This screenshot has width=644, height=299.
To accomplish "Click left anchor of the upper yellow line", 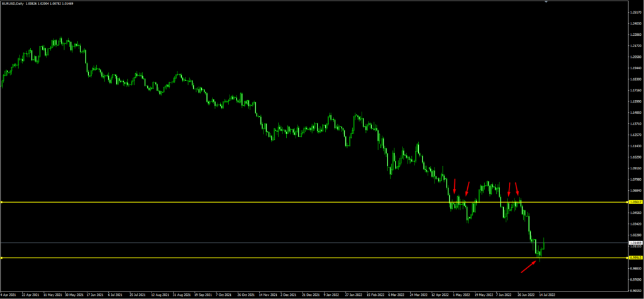I will point(2,202).
